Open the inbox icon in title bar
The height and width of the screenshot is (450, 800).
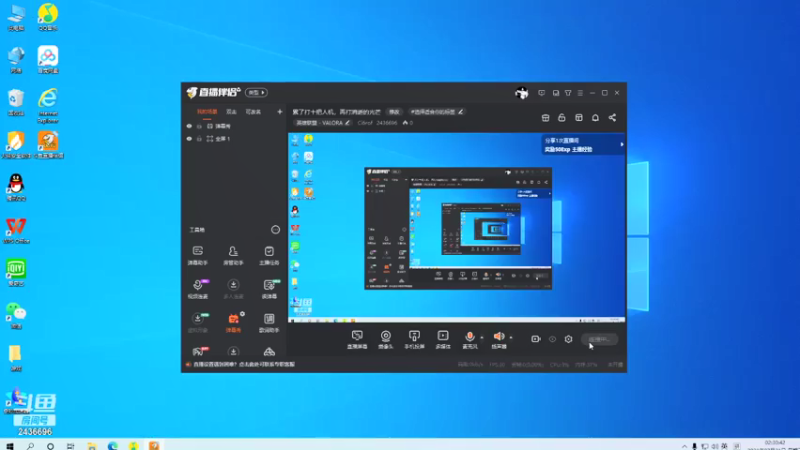pyautogui.click(x=556, y=93)
